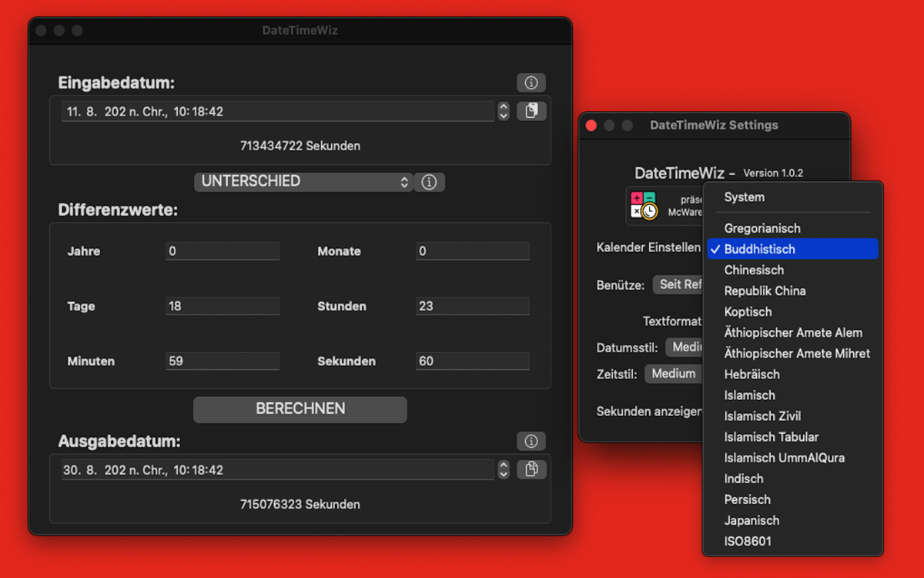Image resolution: width=924 pixels, height=578 pixels.
Task: Click the Minuten field showing 59
Action: [x=223, y=361]
